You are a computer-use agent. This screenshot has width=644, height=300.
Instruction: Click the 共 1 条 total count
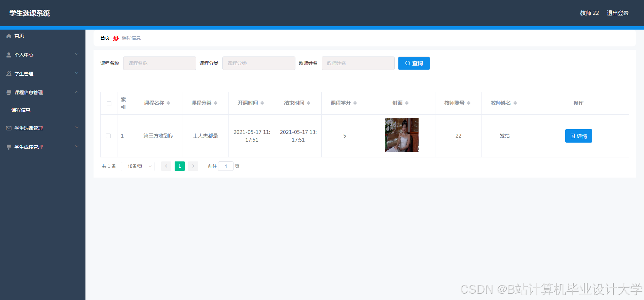(x=109, y=166)
